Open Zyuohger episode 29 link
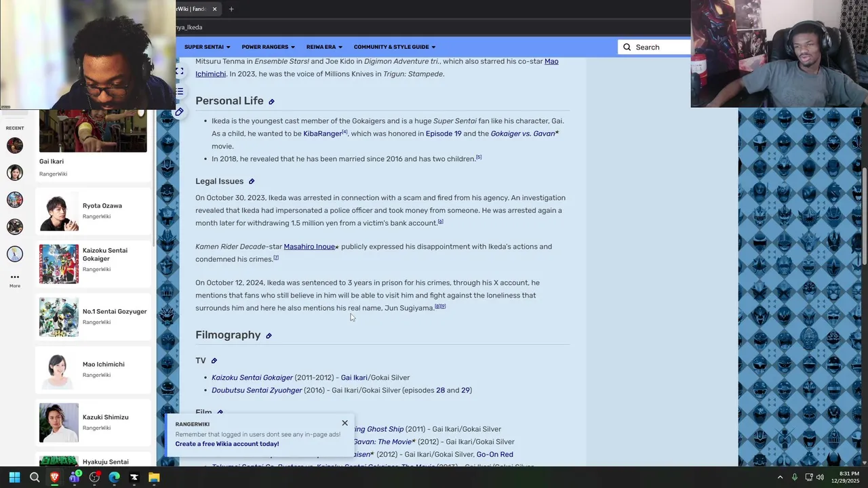Viewport: 868px width, 488px height. tap(466, 390)
